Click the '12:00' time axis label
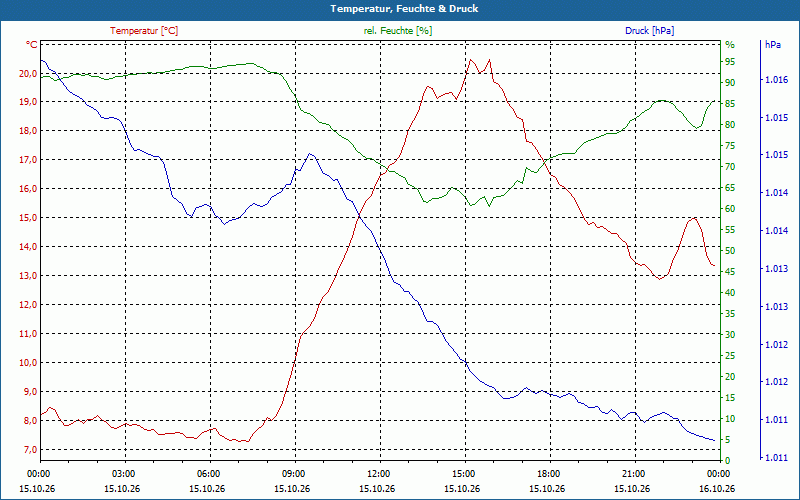This screenshot has width=800, height=500. point(378,474)
